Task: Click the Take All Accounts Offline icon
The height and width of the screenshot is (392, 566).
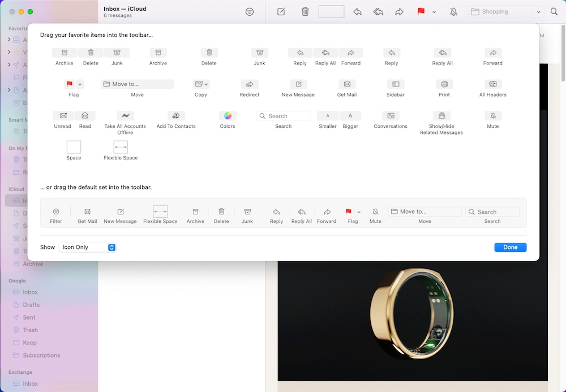Action: click(x=125, y=117)
